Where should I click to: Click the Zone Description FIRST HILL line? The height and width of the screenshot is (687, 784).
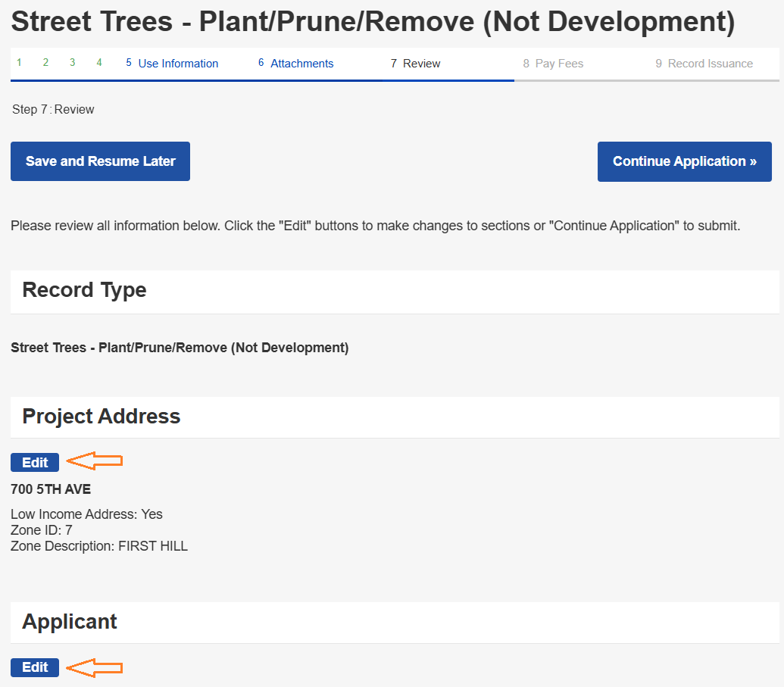click(x=99, y=546)
